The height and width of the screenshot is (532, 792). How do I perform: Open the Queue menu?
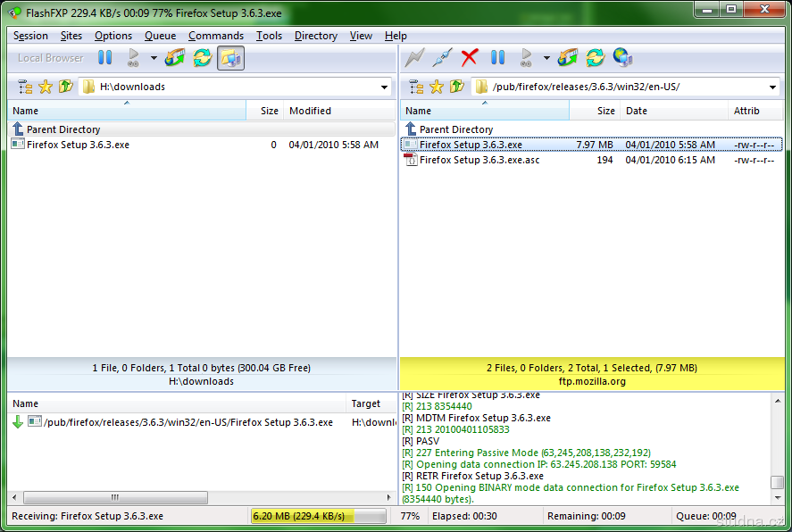point(160,36)
